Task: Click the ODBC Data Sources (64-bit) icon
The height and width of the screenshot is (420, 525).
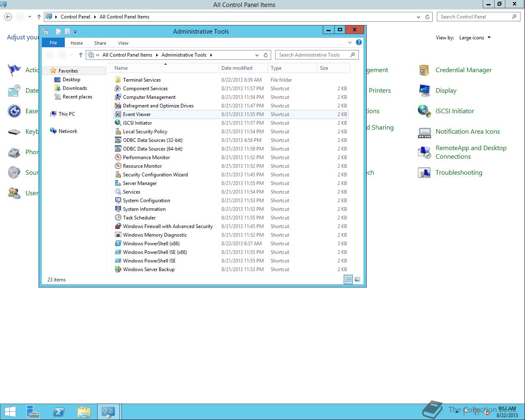Action: point(118,149)
